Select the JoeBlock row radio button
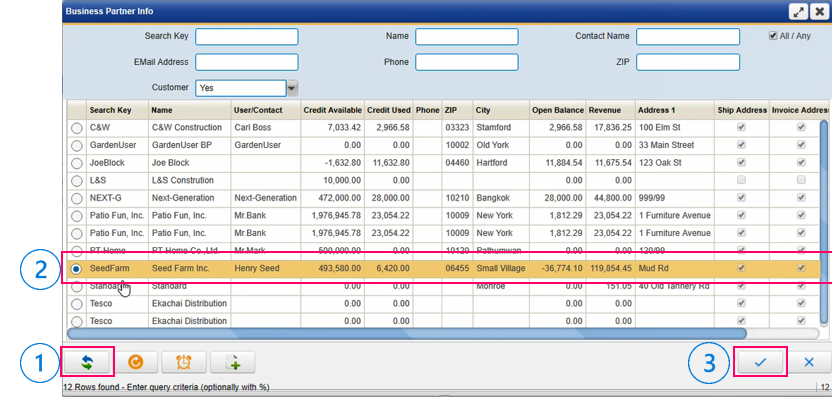 (x=77, y=163)
